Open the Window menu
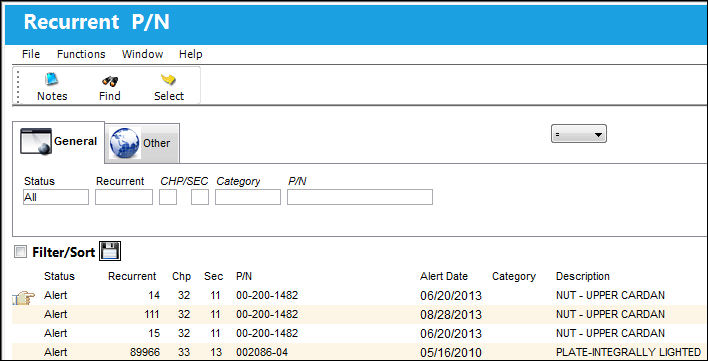Viewport: 708px width, 361px height. coord(142,54)
